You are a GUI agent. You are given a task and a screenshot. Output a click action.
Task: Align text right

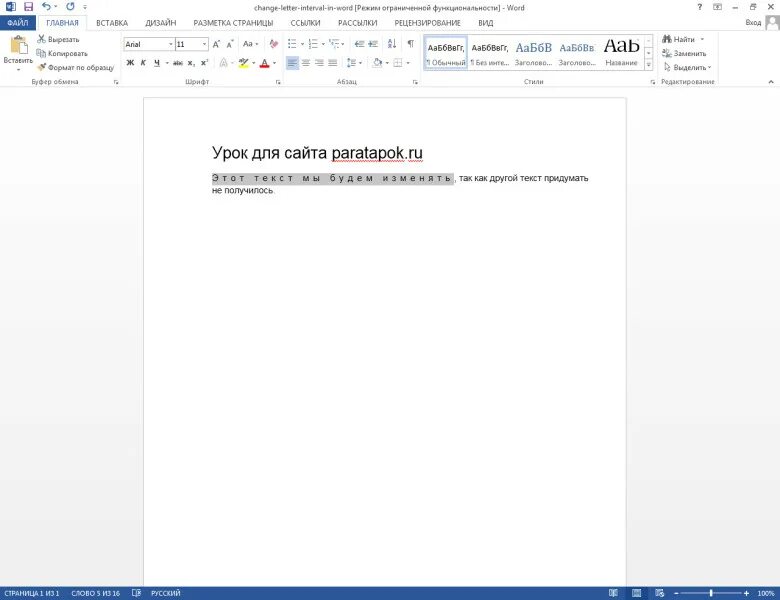319,63
